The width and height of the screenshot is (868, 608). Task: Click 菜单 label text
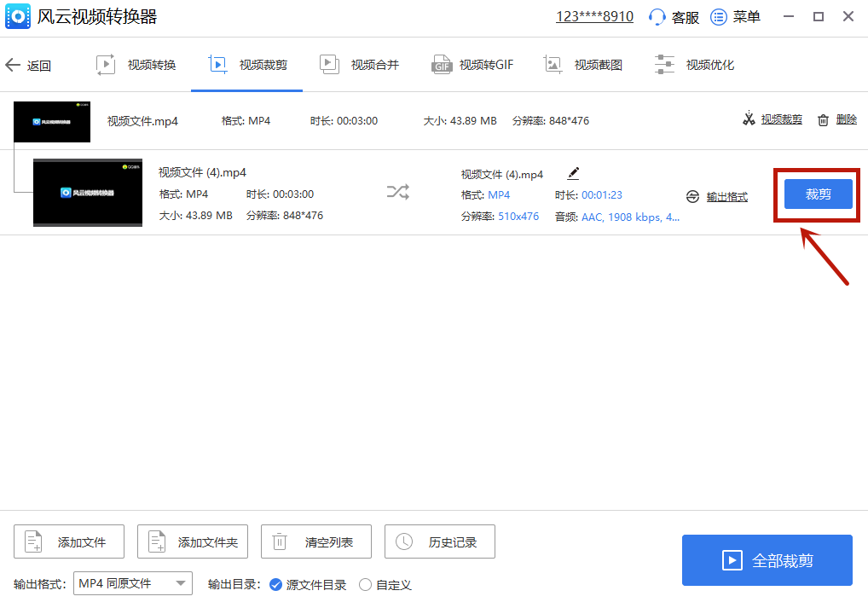tap(747, 17)
